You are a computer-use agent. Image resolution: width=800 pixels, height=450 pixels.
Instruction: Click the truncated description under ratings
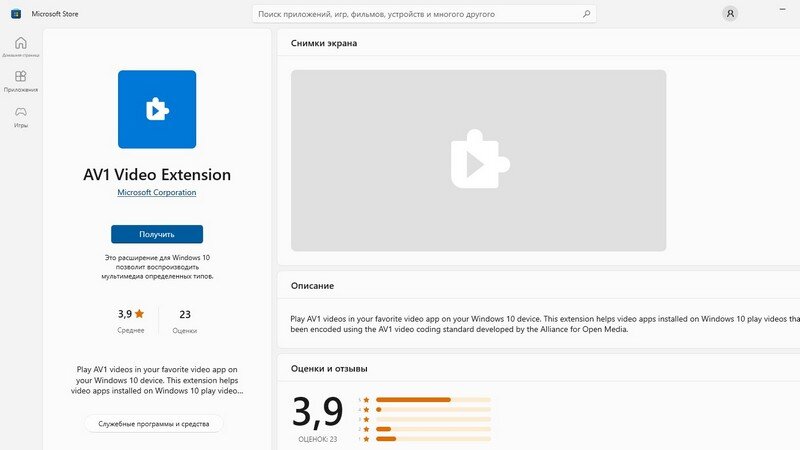click(157, 380)
